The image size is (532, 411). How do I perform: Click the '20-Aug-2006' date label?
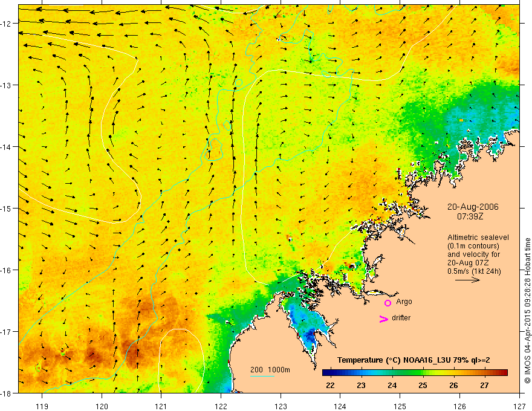(x=473, y=207)
